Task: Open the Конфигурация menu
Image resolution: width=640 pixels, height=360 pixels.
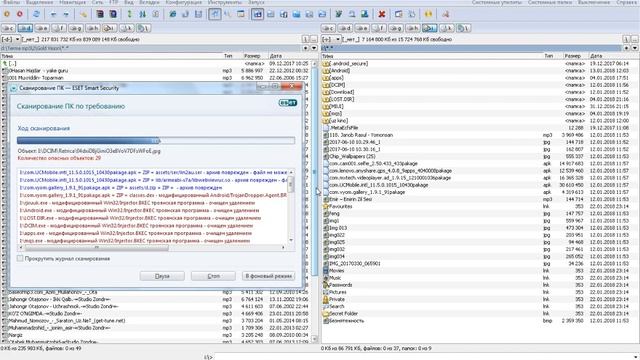Action: point(183,2)
